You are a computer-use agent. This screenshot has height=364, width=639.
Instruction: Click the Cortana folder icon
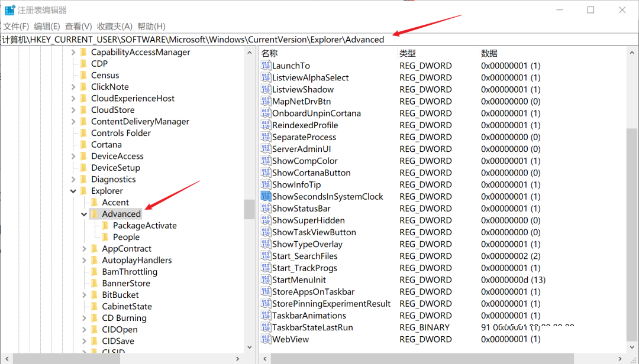point(84,145)
